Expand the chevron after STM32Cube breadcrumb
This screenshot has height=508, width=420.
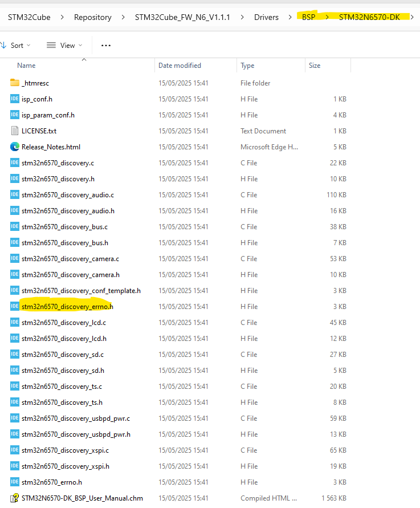click(62, 17)
